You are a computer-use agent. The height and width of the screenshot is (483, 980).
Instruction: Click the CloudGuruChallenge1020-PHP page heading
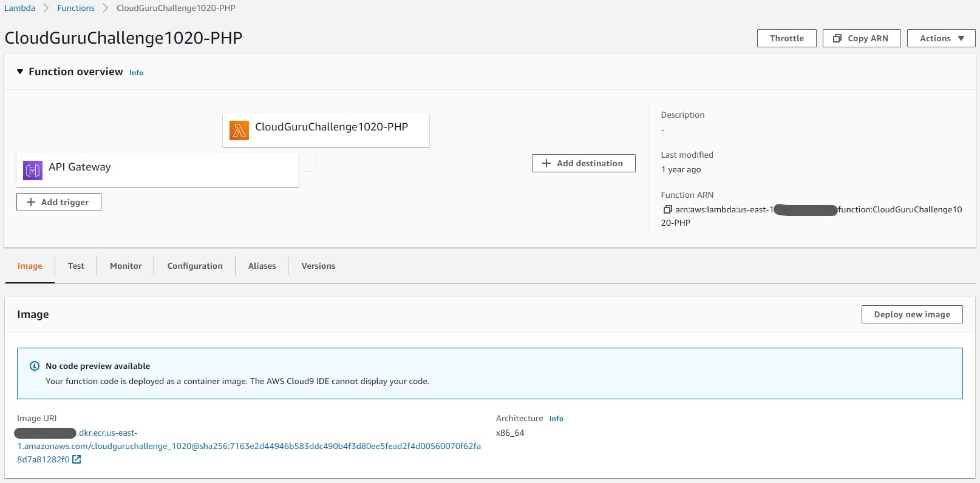click(x=123, y=38)
